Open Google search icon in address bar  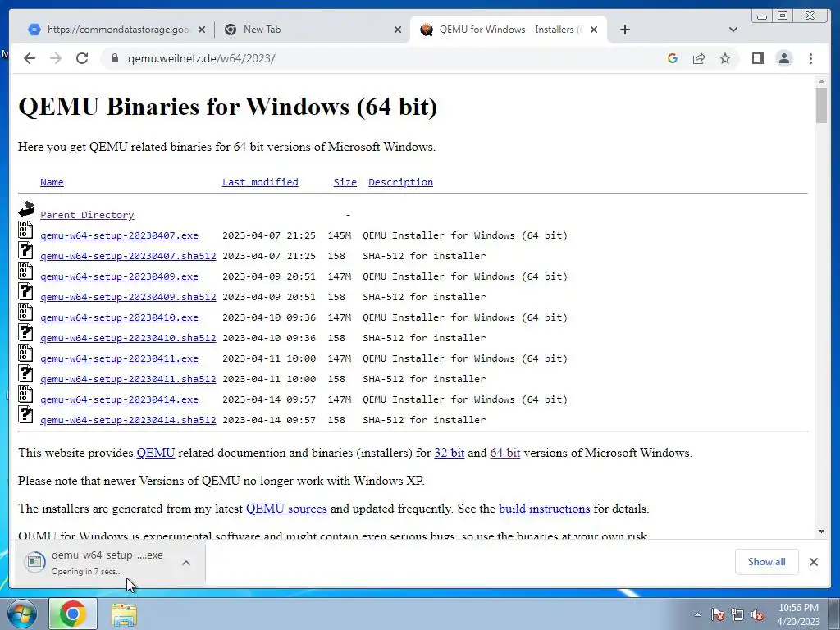coord(673,58)
